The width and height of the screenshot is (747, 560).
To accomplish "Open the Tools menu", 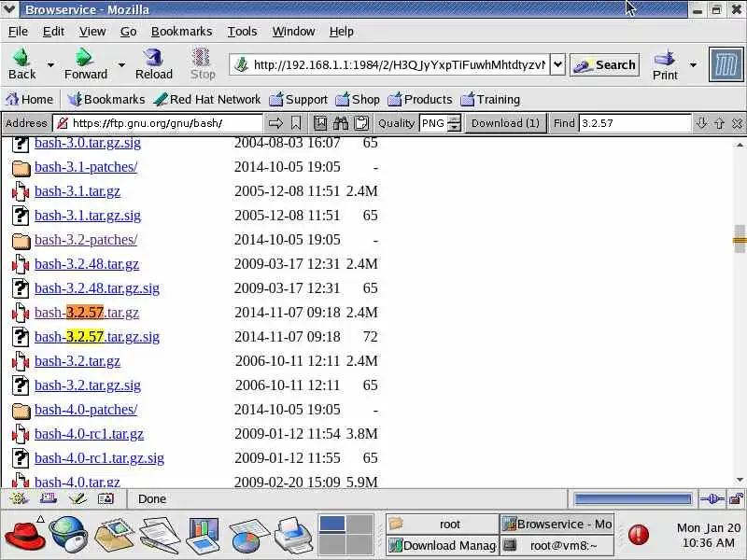I will tap(242, 32).
